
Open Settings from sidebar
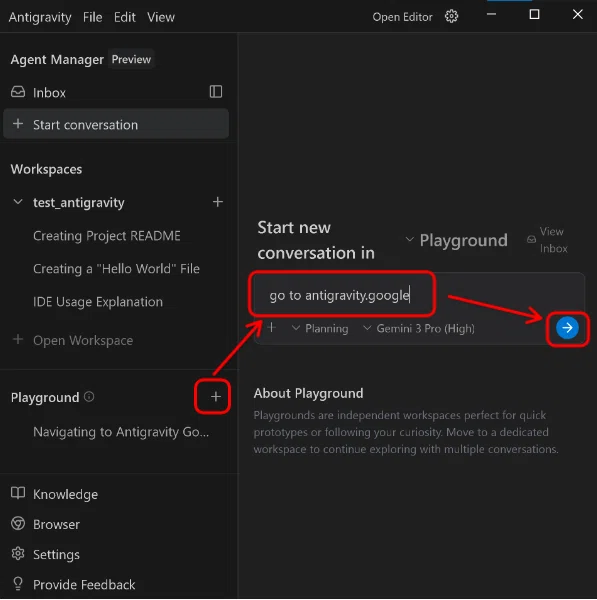coord(56,554)
